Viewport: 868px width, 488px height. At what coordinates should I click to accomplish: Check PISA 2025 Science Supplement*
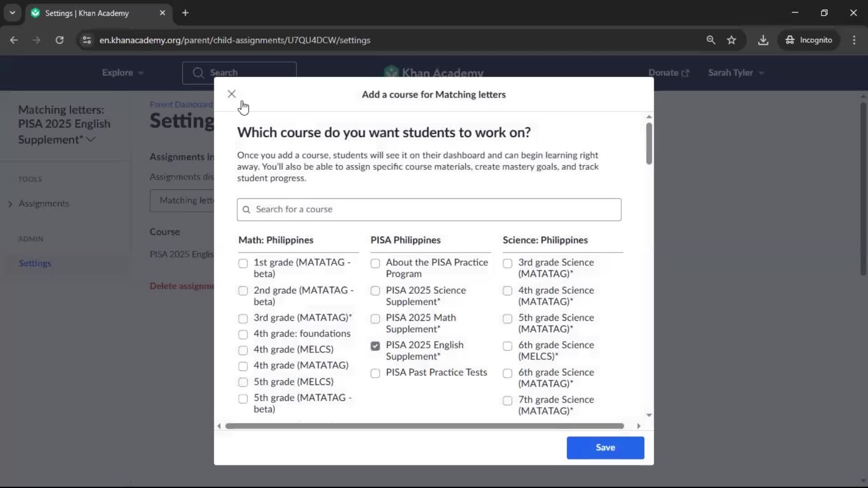coord(375,291)
